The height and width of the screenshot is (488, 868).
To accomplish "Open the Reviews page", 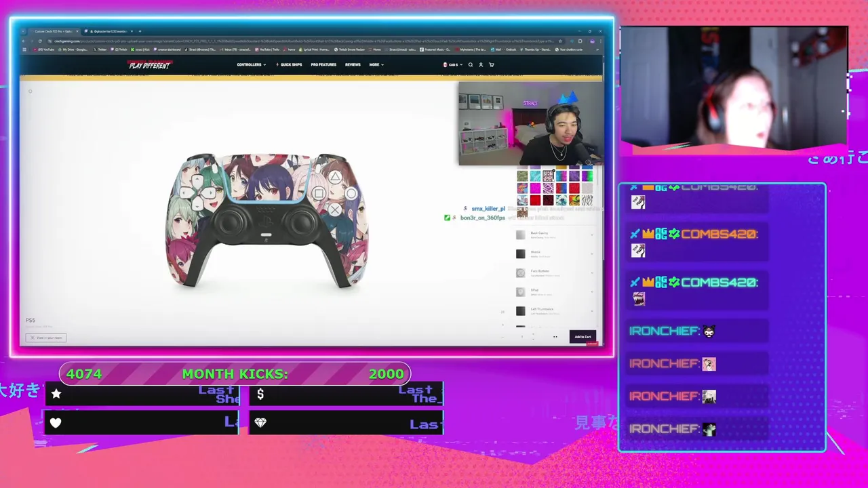I will 353,65.
